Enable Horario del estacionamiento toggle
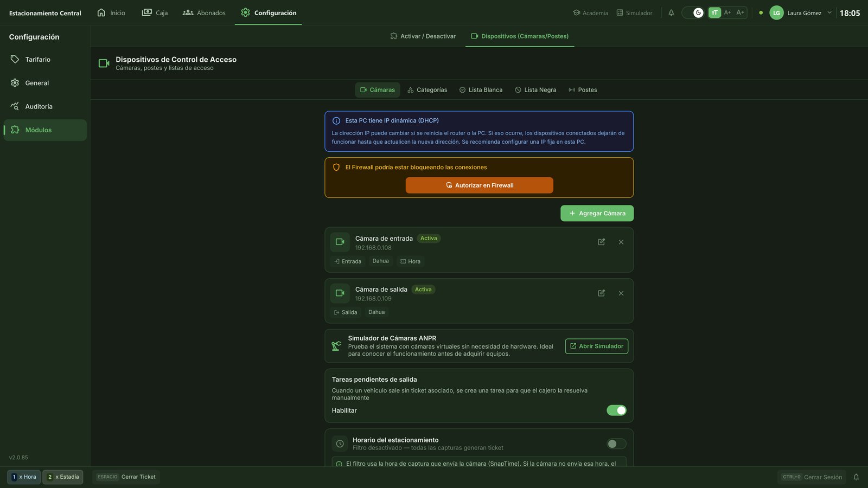 [x=616, y=444]
